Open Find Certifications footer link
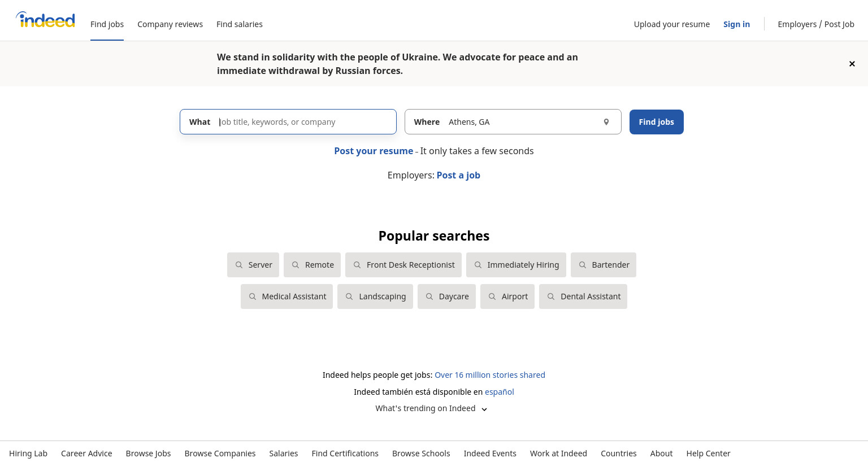This screenshot has height=471, width=868. pyautogui.click(x=345, y=453)
